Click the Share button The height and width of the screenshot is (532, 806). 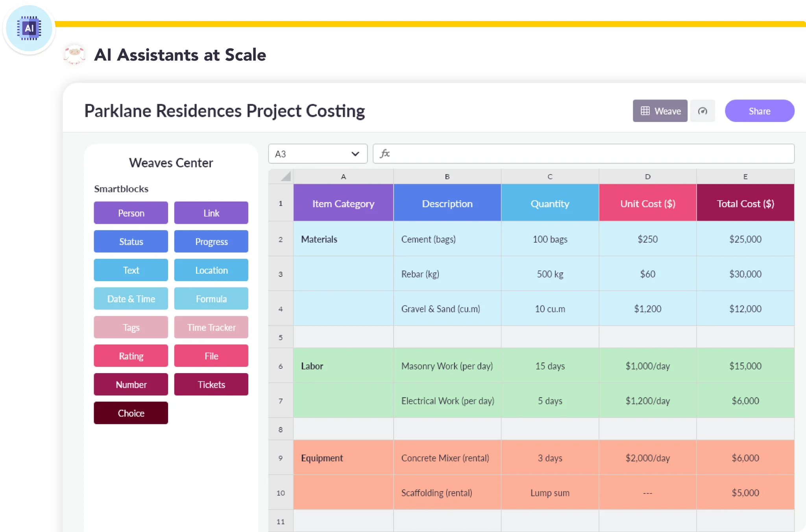coord(759,111)
